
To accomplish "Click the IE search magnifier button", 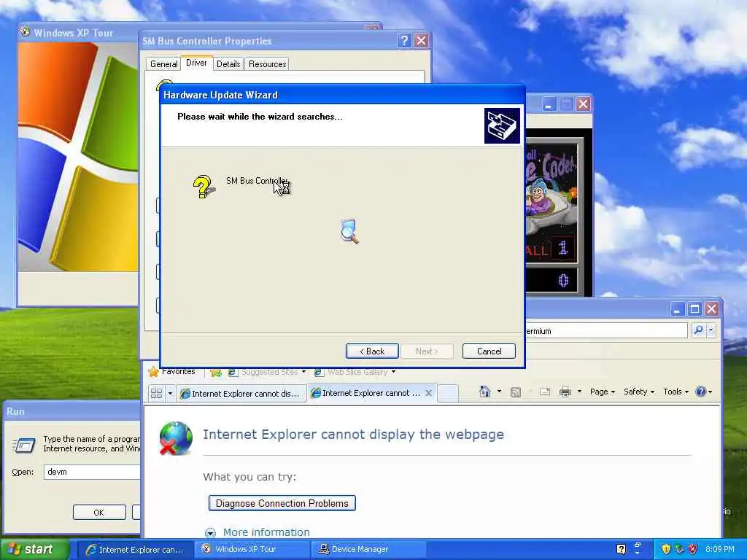I will click(x=698, y=330).
